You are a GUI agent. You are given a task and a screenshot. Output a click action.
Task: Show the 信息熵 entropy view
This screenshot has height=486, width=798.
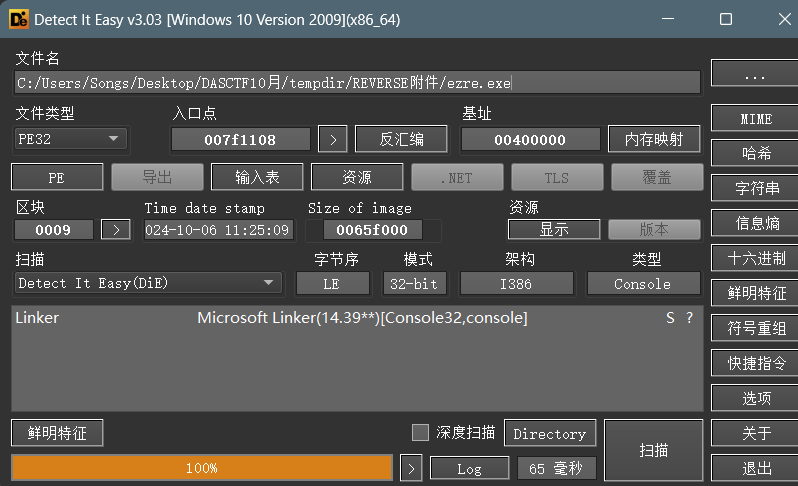pos(755,222)
